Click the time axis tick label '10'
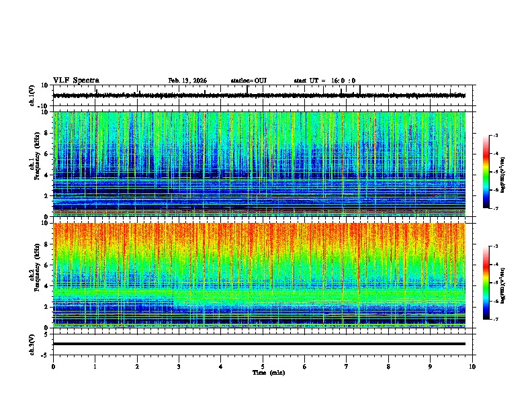Viewport: 532px width, 411px height. [472, 367]
